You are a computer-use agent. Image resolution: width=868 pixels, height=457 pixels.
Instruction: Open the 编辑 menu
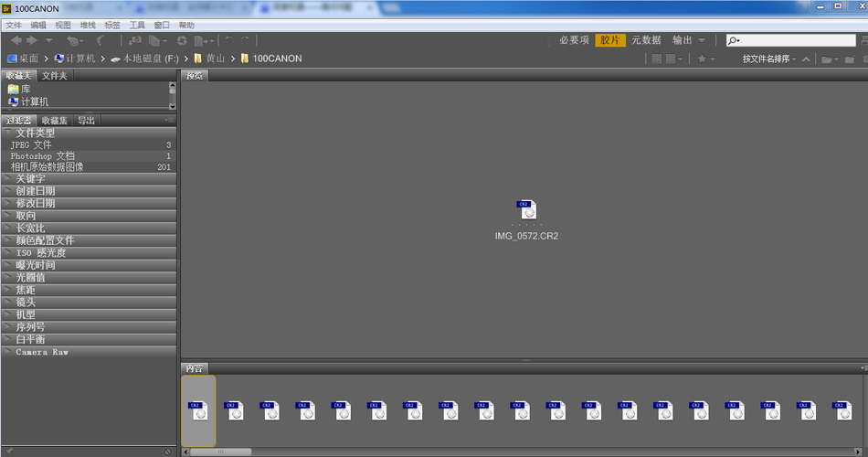[x=38, y=25]
